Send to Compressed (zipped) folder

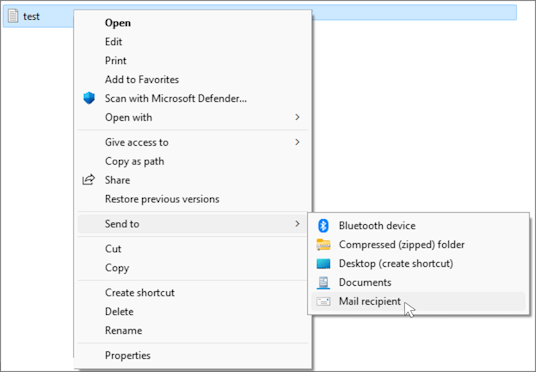[419, 244]
